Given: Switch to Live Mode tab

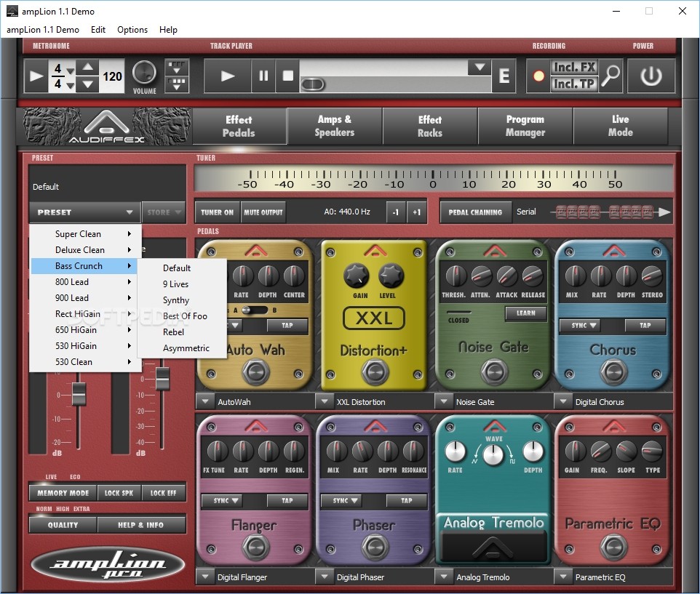Looking at the screenshot, I should pyautogui.click(x=621, y=127).
